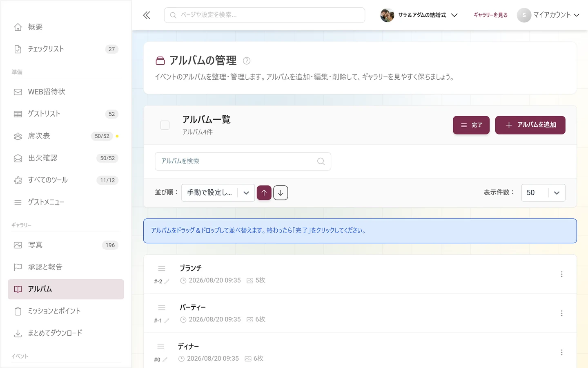Click the 11/12 badge beside すべてのツール

coord(107,180)
